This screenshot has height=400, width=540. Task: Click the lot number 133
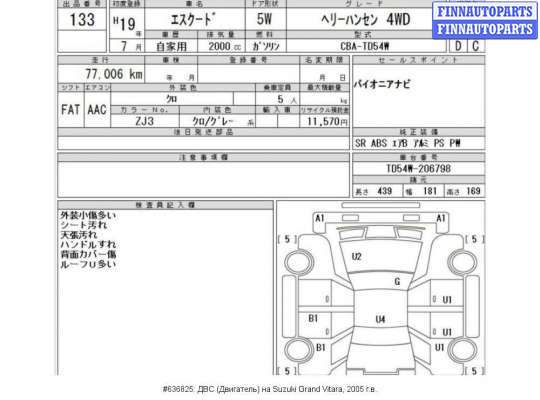(82, 19)
